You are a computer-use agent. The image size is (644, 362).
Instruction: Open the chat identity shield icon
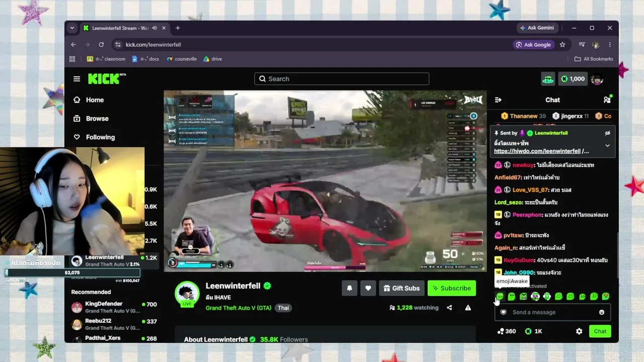click(503, 312)
